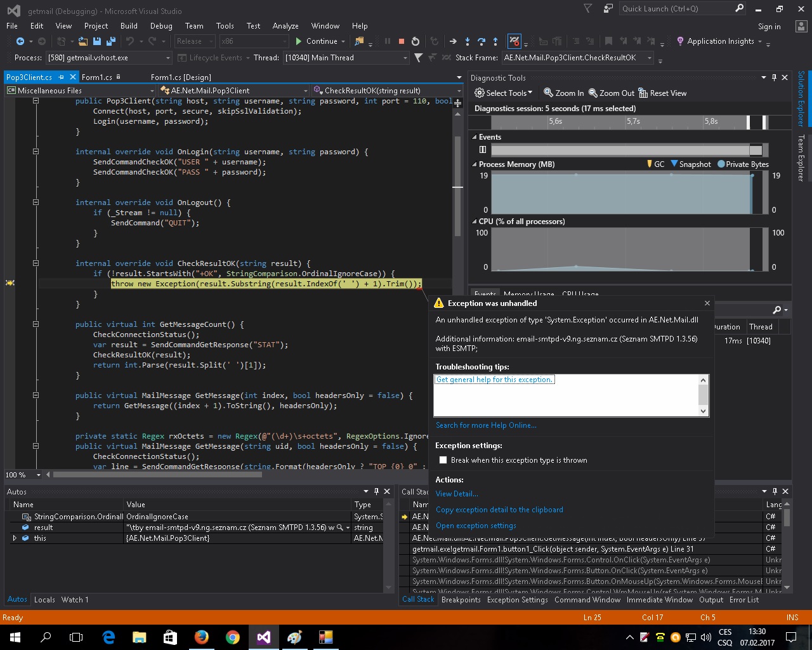Open the Debug menu

[161, 26]
